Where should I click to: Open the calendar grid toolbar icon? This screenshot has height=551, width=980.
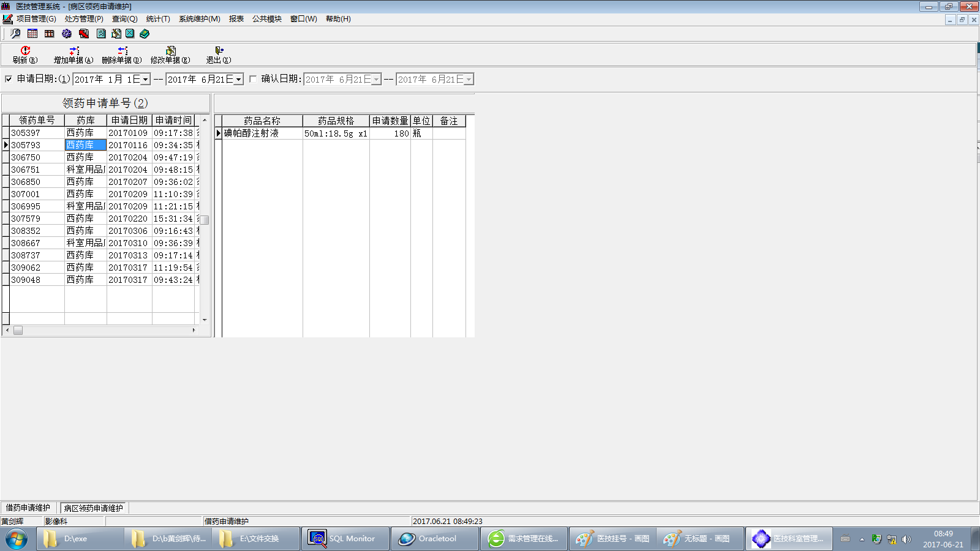pyautogui.click(x=32, y=34)
